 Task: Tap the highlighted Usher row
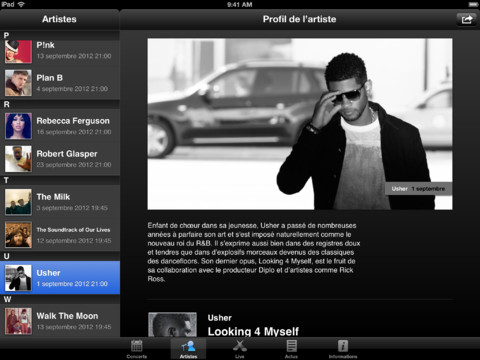[60, 278]
